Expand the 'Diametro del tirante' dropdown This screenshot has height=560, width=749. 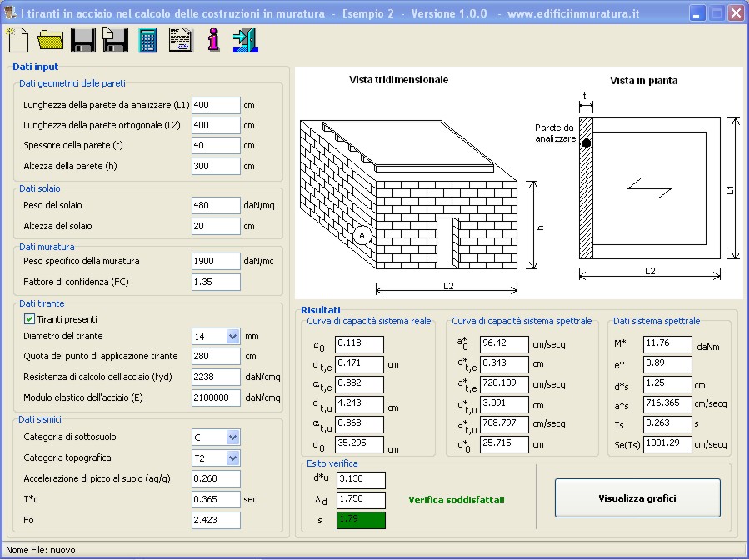pos(232,337)
